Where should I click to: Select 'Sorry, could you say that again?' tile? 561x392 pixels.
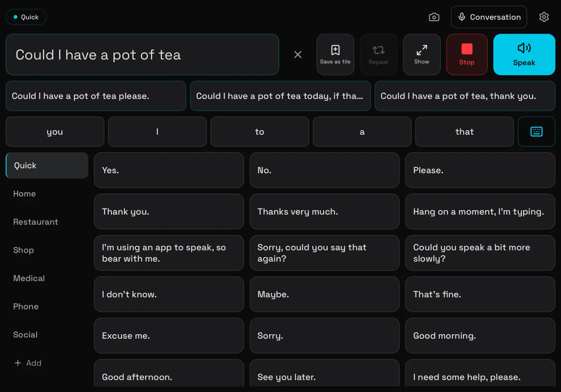pyautogui.click(x=324, y=253)
